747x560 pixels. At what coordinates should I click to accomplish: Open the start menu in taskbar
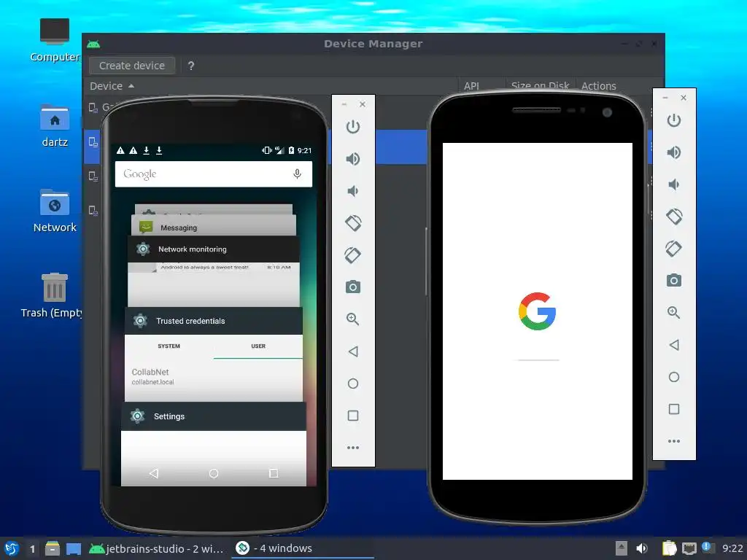click(12, 548)
